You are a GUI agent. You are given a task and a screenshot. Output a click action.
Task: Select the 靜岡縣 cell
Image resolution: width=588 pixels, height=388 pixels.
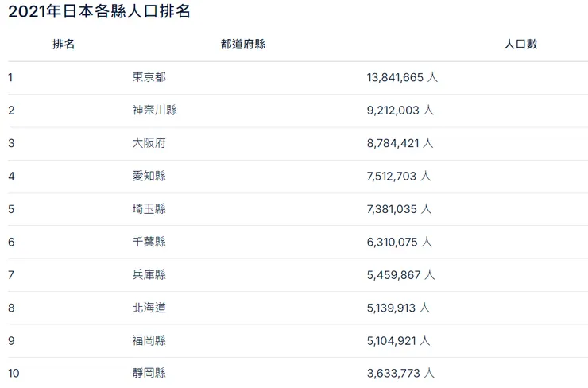[x=149, y=372]
